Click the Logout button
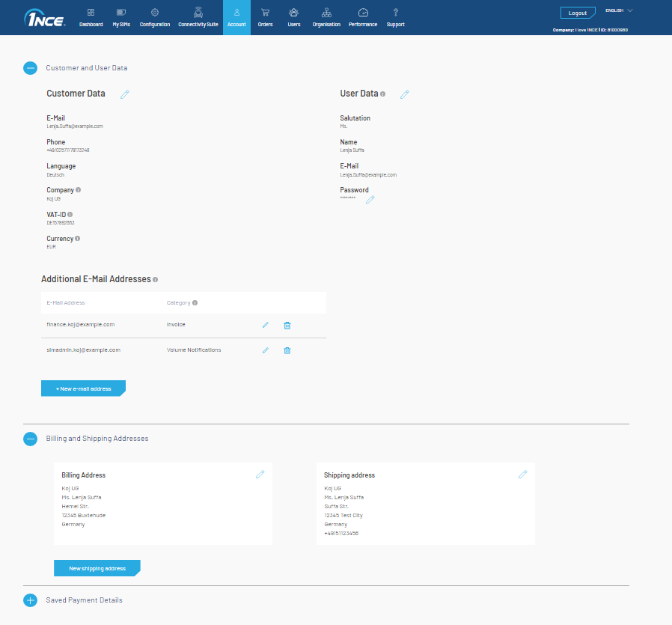Viewport: 672px width, 625px height. pos(577,13)
